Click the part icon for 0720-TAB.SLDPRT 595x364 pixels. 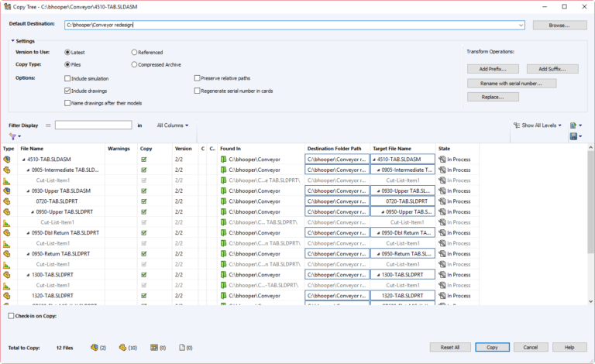click(x=7, y=201)
